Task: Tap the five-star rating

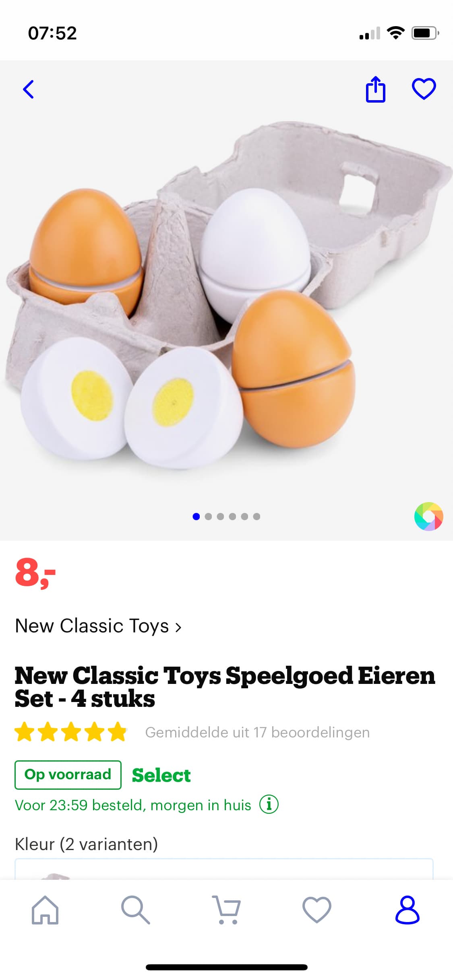Action: tap(71, 732)
